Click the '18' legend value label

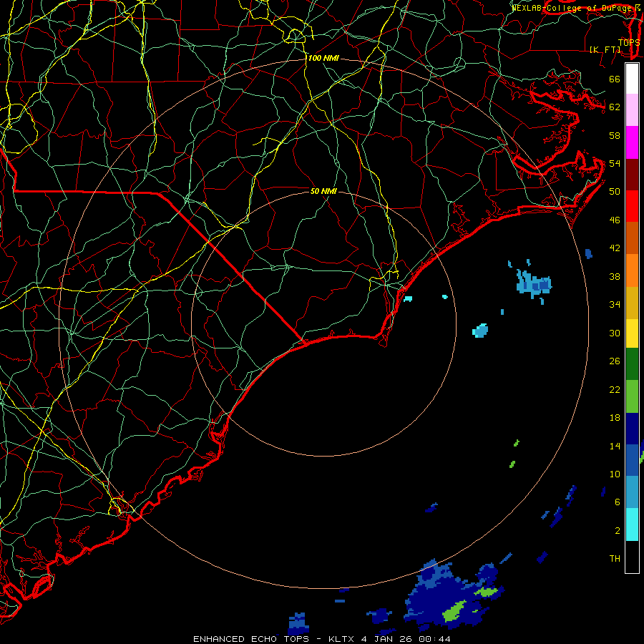point(615,418)
